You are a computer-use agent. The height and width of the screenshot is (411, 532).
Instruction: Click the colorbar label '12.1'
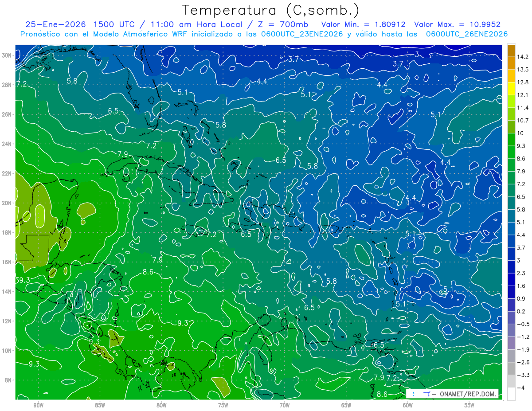(522, 95)
